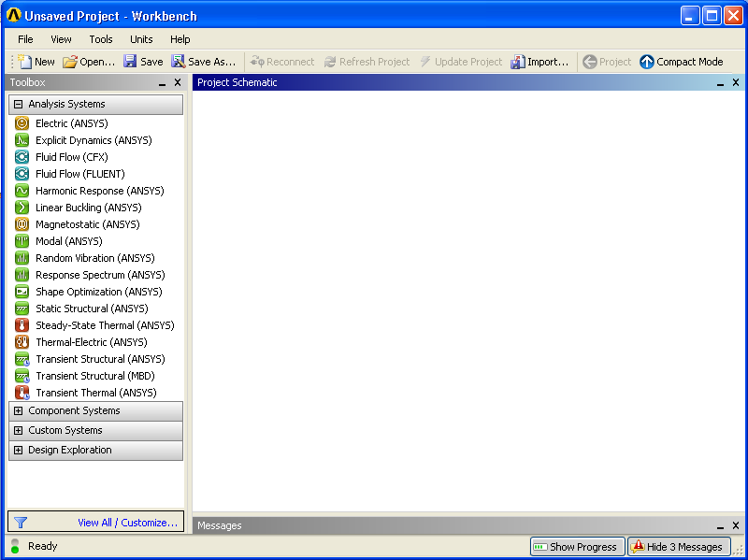Click the toolbar drag handle grip
Screen dimensions: 748x560
tap(12, 62)
